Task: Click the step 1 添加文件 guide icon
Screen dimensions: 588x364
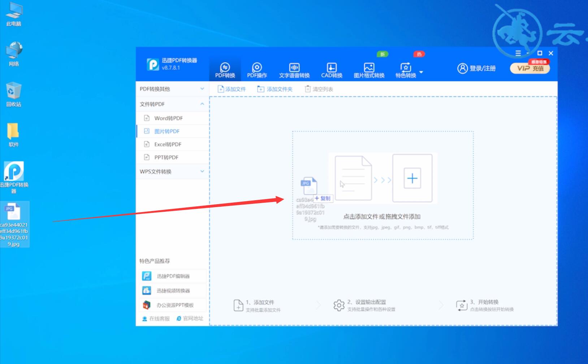Action: 238,306
